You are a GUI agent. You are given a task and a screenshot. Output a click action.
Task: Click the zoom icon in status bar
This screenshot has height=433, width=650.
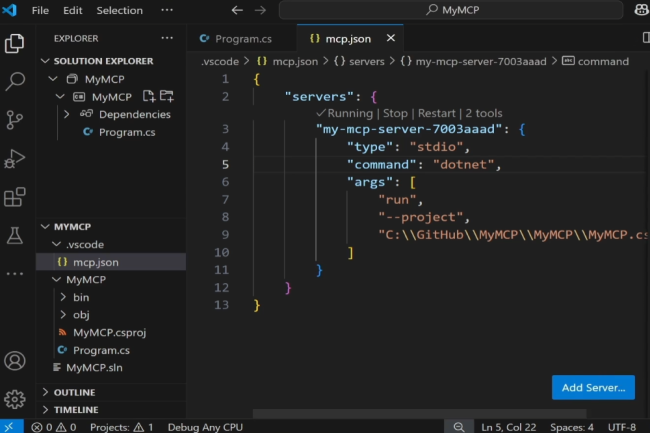coord(458,427)
